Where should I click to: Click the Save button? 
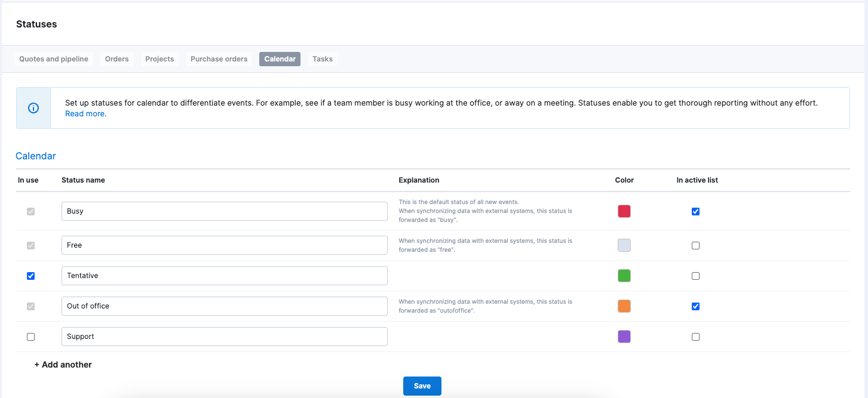[422, 386]
